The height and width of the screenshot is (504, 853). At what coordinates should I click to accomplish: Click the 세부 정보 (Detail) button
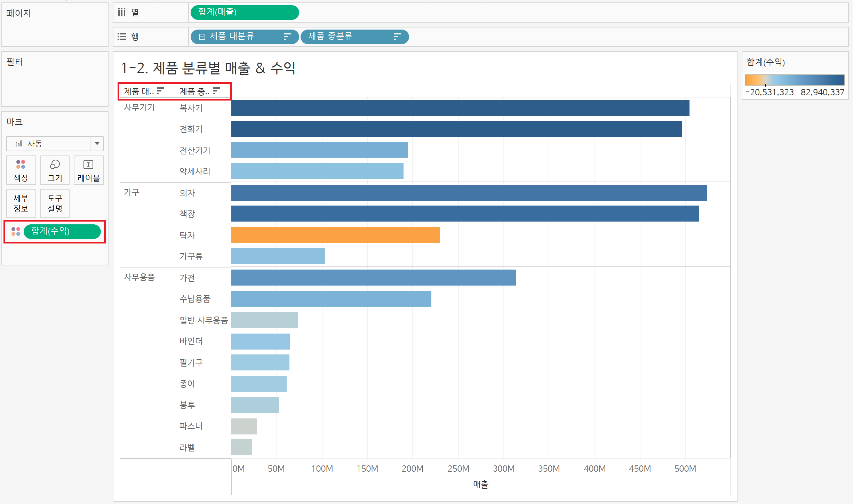tap(21, 203)
